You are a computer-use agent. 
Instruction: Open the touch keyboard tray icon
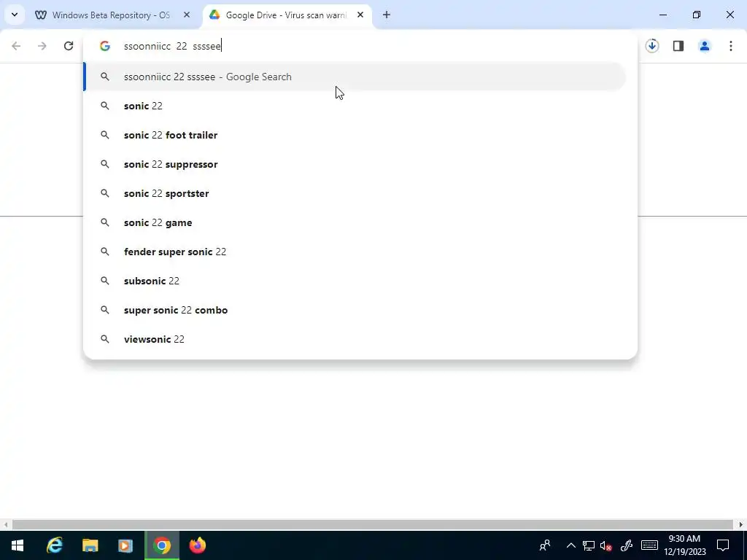649,545
